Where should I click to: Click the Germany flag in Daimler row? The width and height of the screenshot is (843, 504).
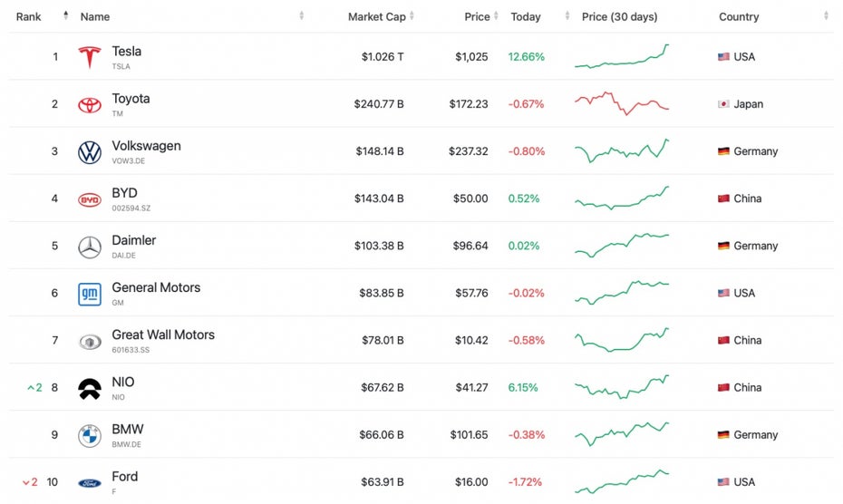(723, 246)
